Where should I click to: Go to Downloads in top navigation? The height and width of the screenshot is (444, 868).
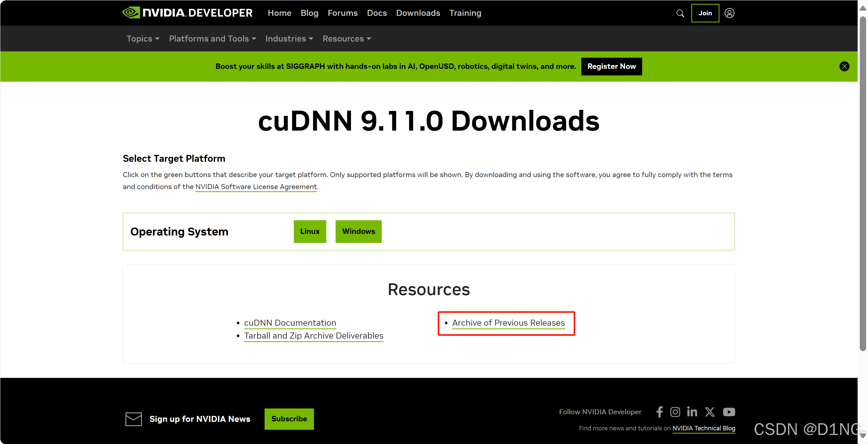click(x=418, y=13)
